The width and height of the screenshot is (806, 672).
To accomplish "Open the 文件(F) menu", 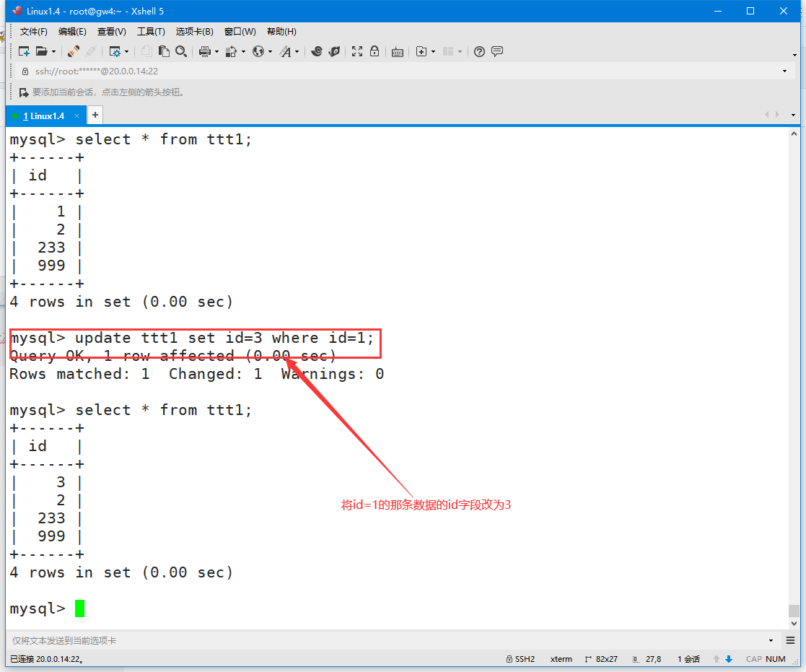I will [x=33, y=31].
